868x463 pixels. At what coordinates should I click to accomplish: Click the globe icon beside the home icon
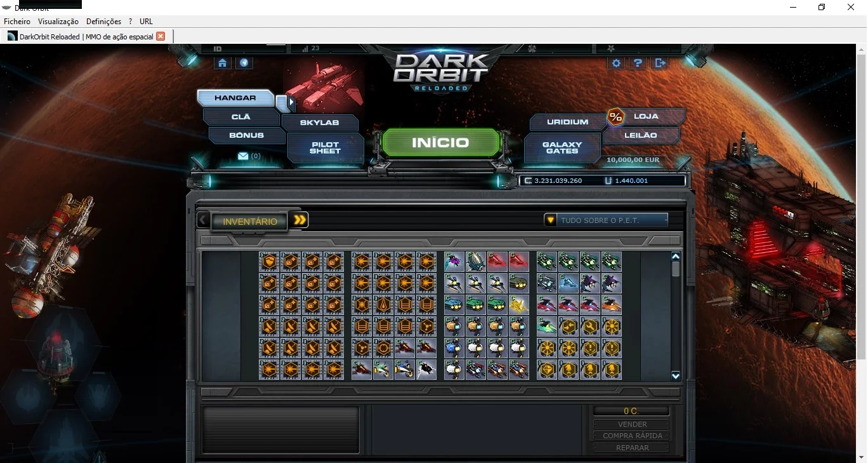pos(244,63)
